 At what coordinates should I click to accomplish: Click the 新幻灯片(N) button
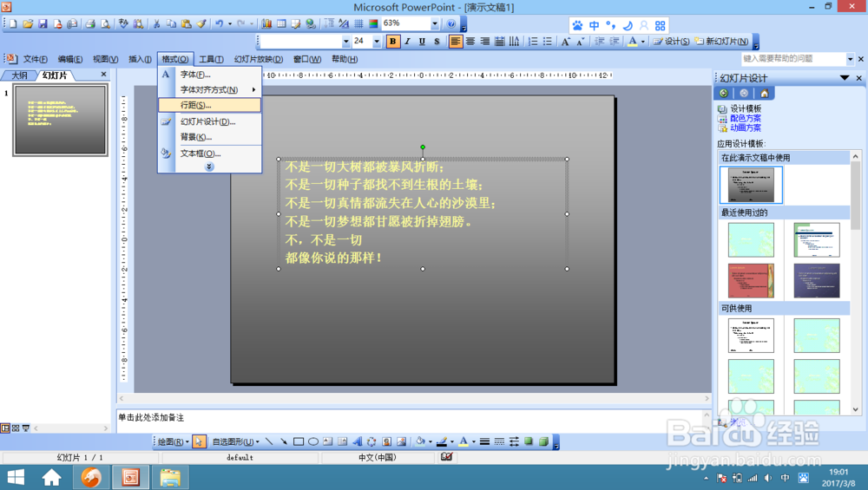tap(722, 42)
